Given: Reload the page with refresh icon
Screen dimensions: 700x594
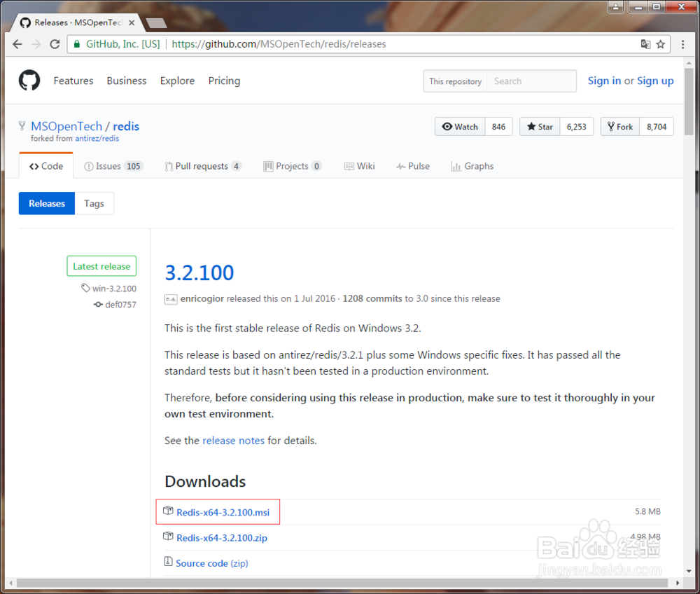Looking at the screenshot, I should tap(55, 44).
